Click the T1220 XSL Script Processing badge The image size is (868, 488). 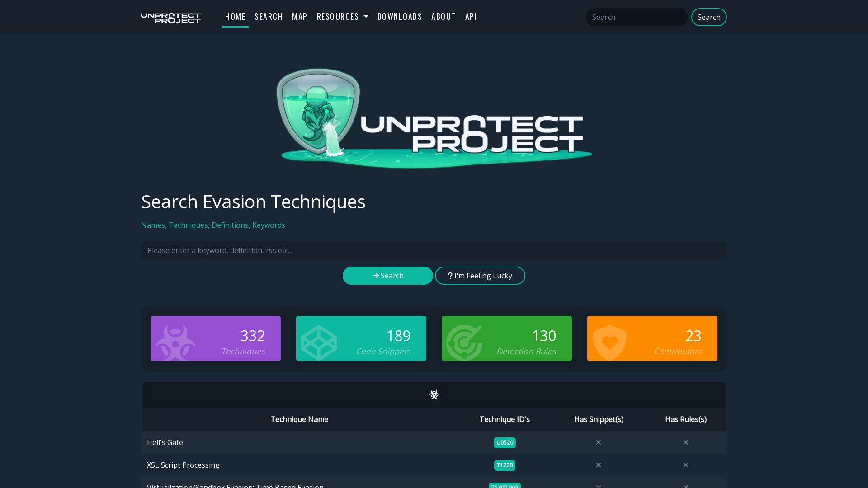click(505, 465)
